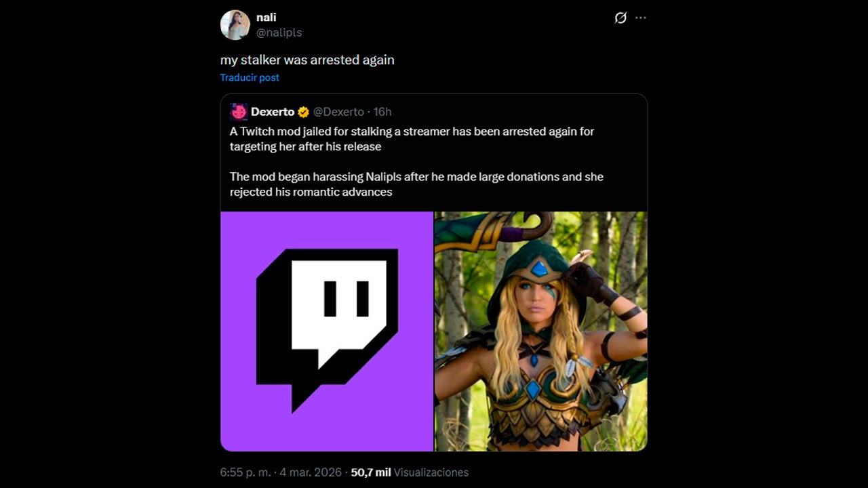The image size is (868, 488).
Task: Click the post text about the stalker arrest
Action: [307, 60]
